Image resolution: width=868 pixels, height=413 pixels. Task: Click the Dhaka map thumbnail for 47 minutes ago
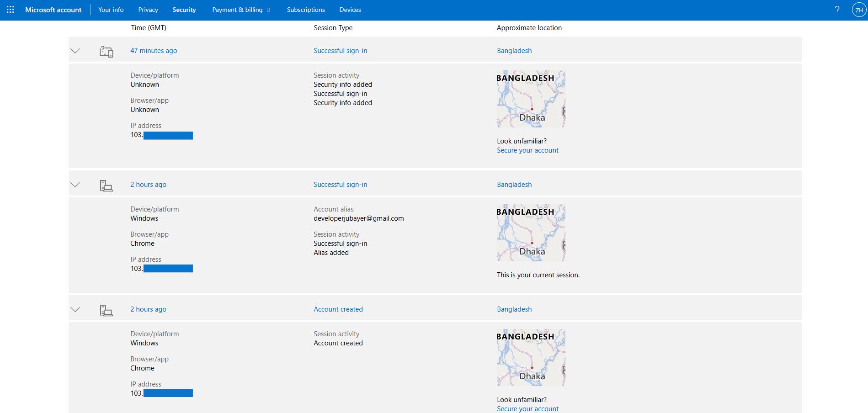click(531, 99)
